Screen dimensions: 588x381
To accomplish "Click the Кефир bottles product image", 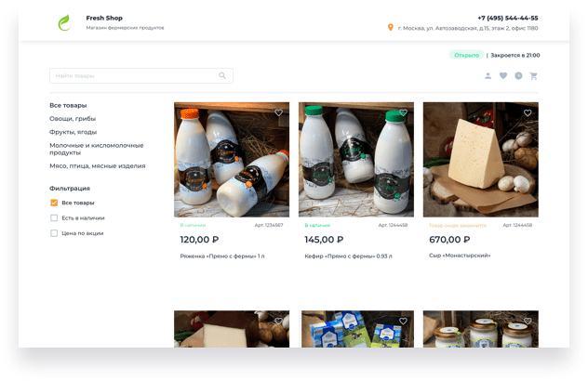I will coord(356,160).
